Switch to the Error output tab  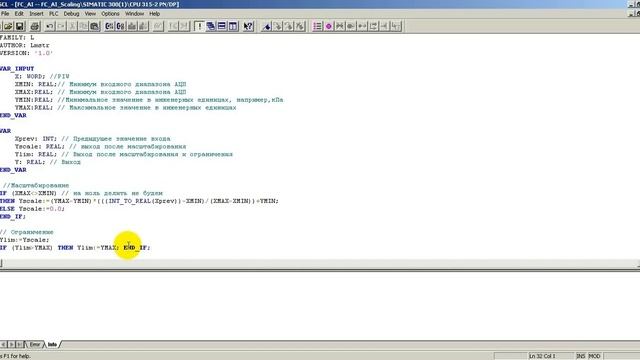pos(35,344)
